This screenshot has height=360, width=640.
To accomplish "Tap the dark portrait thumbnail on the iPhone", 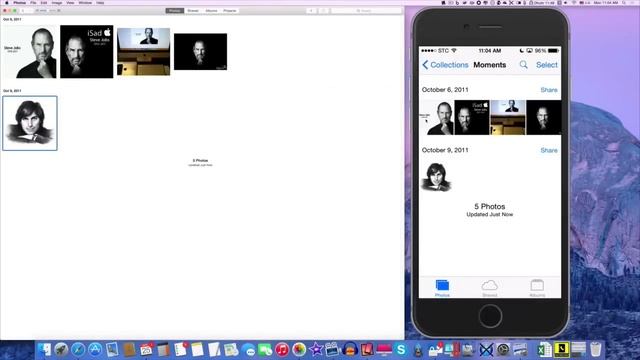I will pos(544,117).
